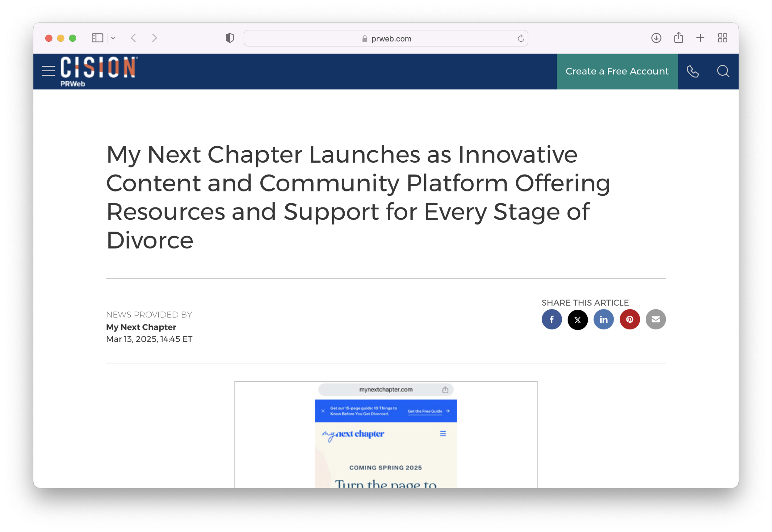Share article via email icon

[x=655, y=319]
